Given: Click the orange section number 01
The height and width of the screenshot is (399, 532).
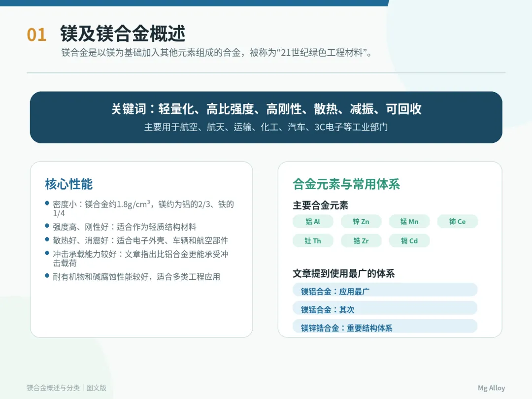Looking at the screenshot, I should 36,35.
